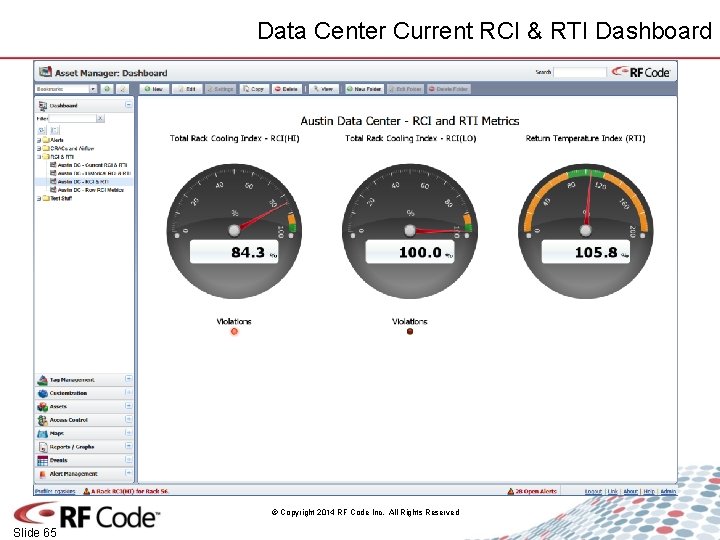Click the Admin link
This screenshot has width=720, height=540.
click(x=668, y=491)
